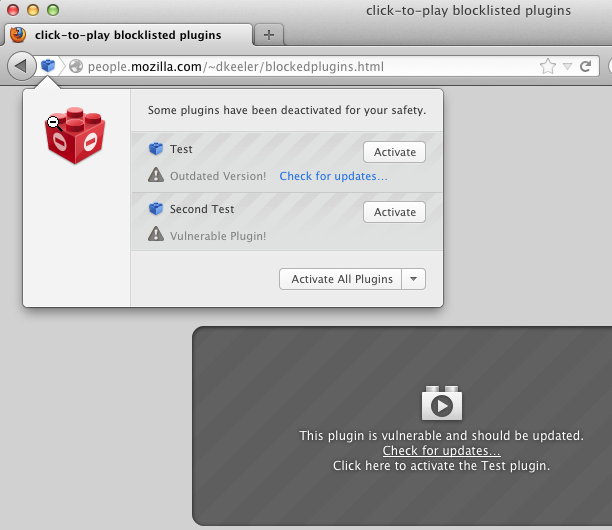The image size is (612, 530).
Task: Click the blue block icon next to Second Test
Action: click(x=156, y=210)
